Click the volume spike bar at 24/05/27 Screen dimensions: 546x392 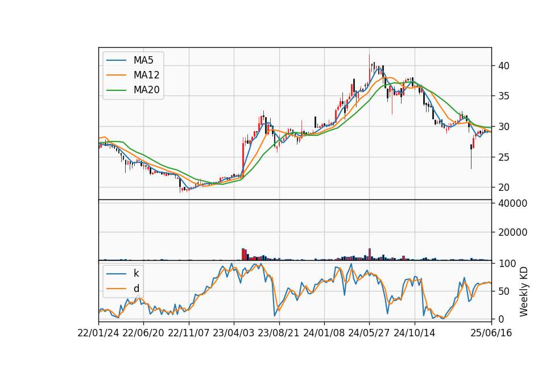tap(370, 255)
